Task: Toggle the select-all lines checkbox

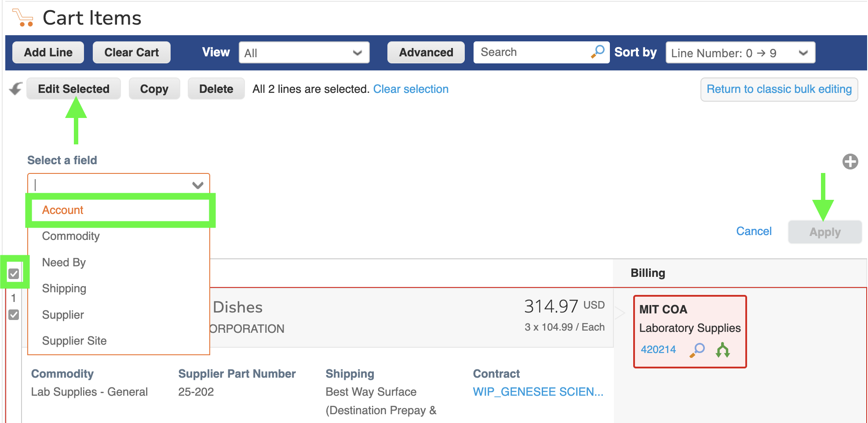Action: coord(14,274)
